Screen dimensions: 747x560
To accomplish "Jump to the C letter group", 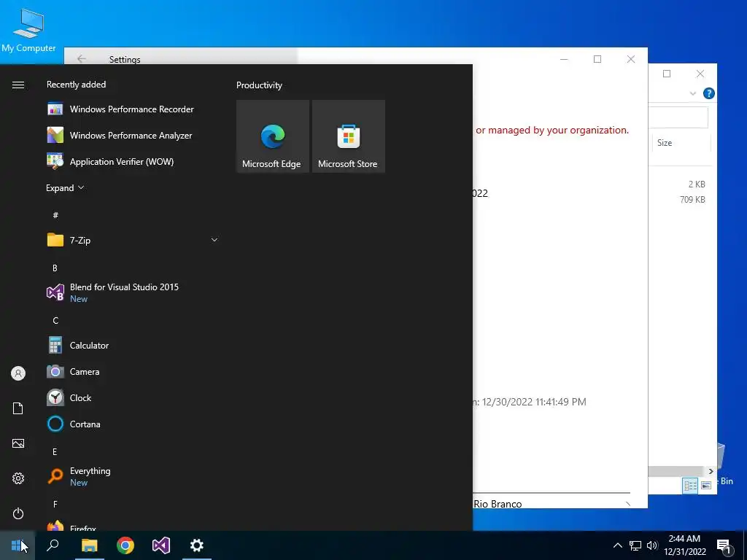I will pos(55,321).
